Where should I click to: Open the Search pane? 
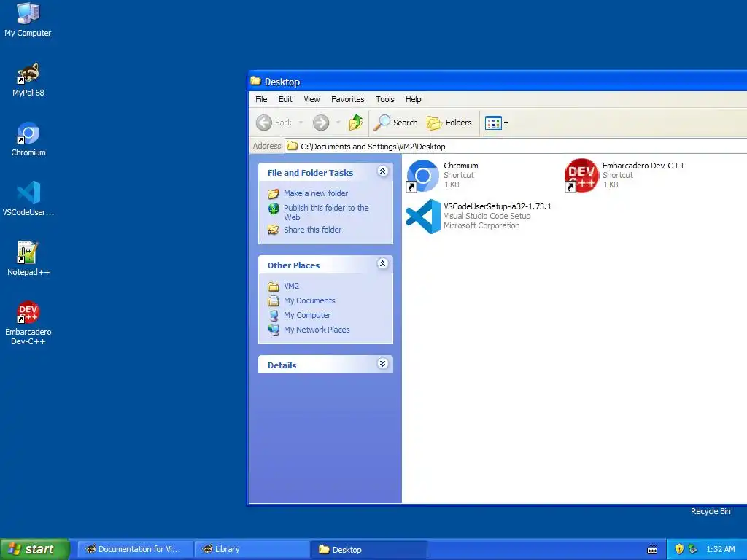pos(396,122)
